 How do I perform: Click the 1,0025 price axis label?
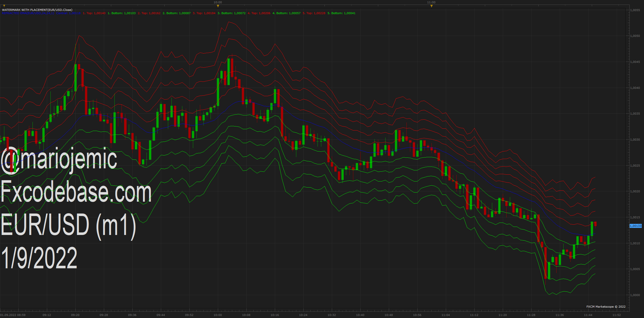tap(635, 166)
